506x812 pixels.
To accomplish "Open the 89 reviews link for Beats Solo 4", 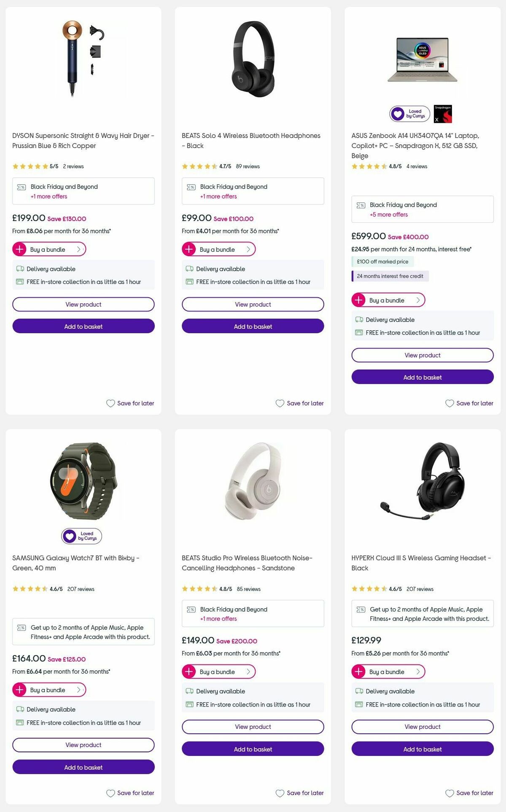I will pyautogui.click(x=248, y=166).
